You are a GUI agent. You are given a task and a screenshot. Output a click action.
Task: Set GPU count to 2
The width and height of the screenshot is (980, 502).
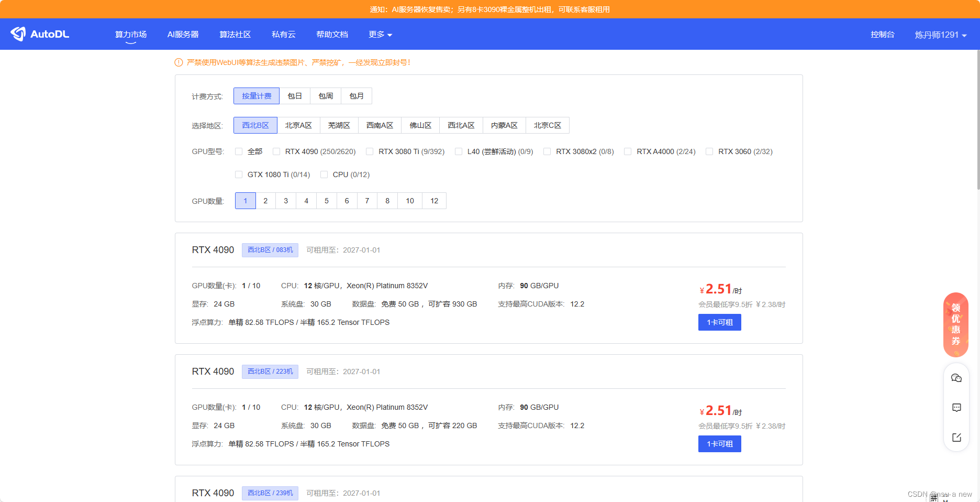tap(265, 201)
